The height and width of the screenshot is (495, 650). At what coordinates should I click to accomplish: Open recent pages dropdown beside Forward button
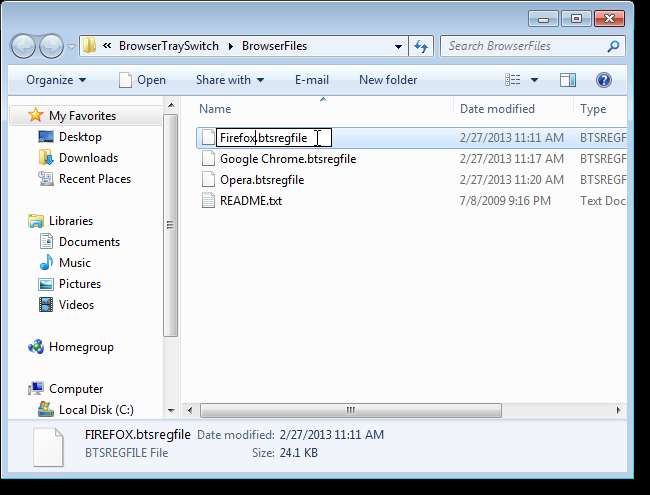71,46
